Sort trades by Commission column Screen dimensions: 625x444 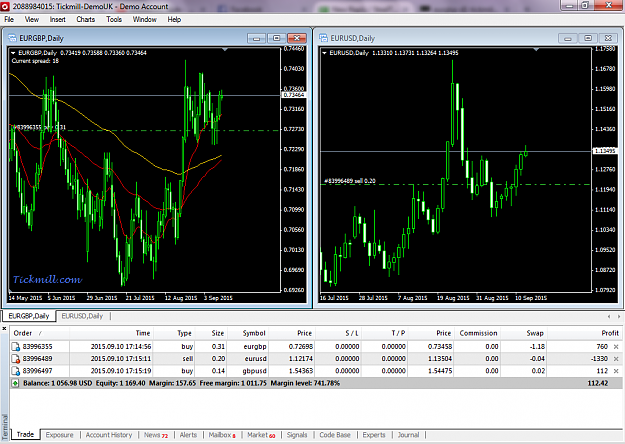pyautogui.click(x=477, y=333)
